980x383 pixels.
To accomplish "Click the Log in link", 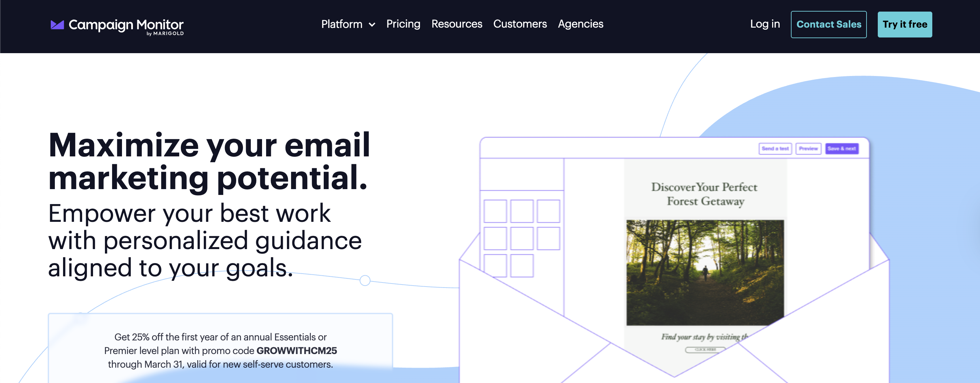I will coord(765,24).
